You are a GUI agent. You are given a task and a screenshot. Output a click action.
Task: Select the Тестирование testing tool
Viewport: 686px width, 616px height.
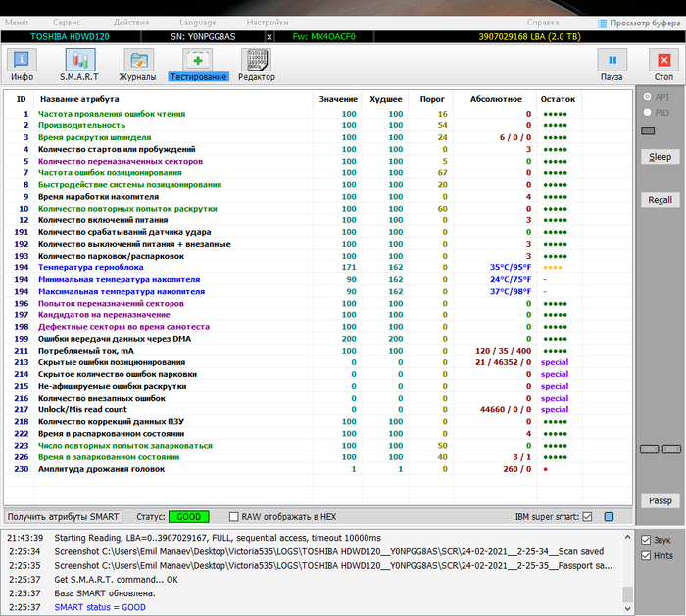(x=197, y=65)
